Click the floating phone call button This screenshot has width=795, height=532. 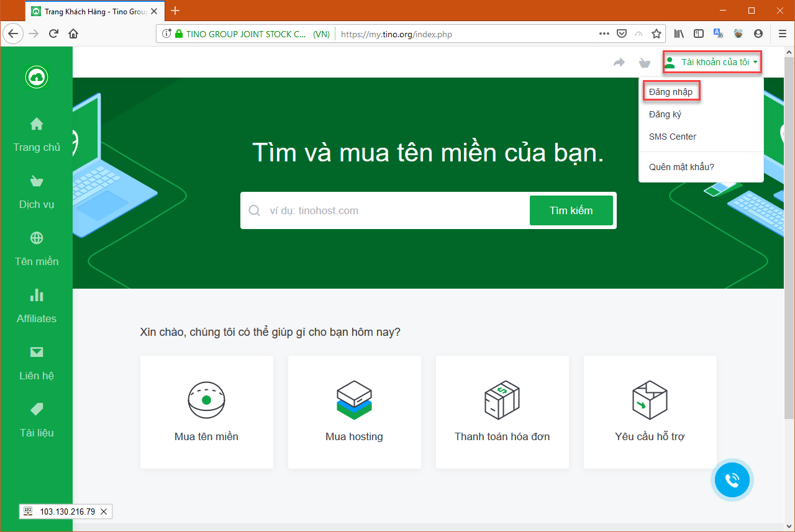coord(732,479)
